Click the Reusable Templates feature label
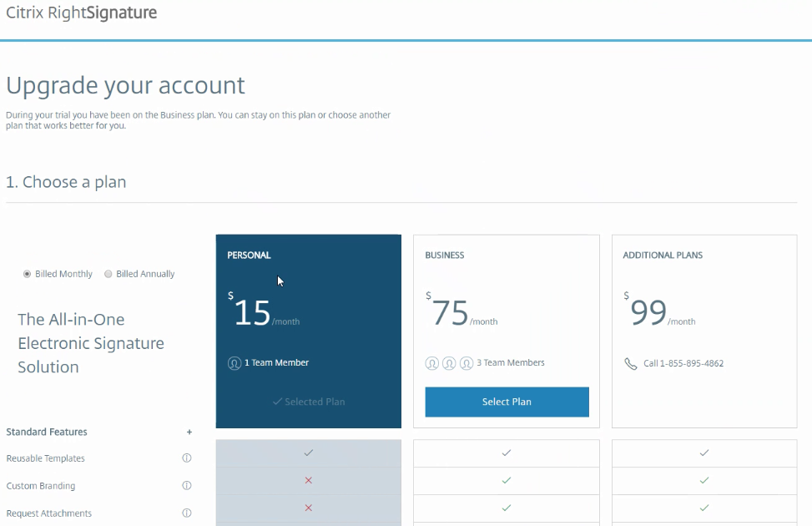Viewport: 812px width, 526px height. click(46, 458)
